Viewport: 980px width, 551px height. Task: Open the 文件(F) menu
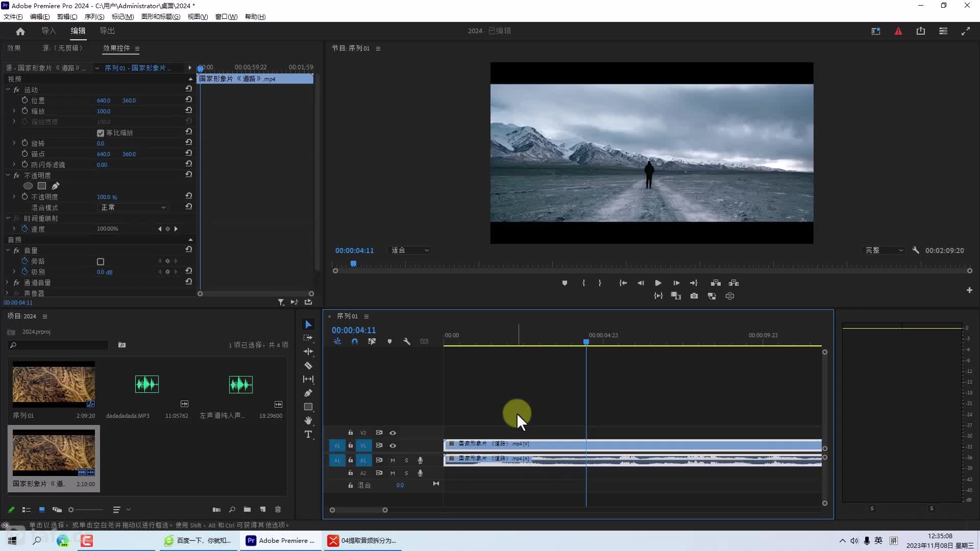coord(13,16)
